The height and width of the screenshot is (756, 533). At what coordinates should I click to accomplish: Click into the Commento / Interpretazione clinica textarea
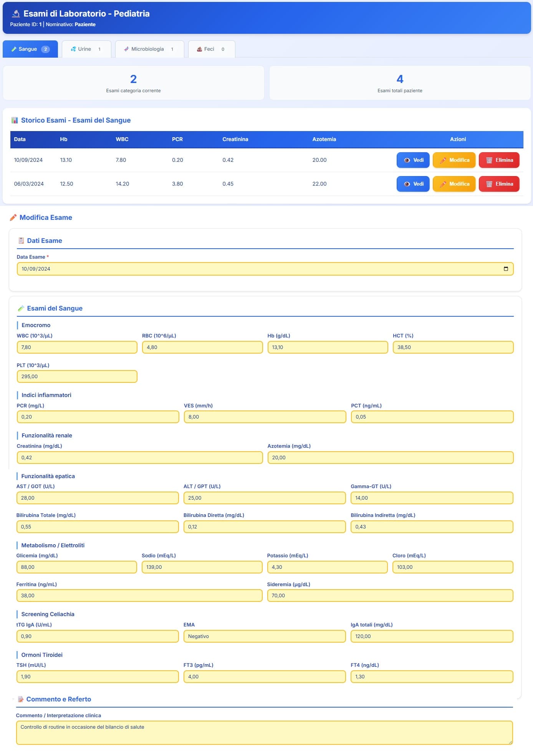coord(264,732)
